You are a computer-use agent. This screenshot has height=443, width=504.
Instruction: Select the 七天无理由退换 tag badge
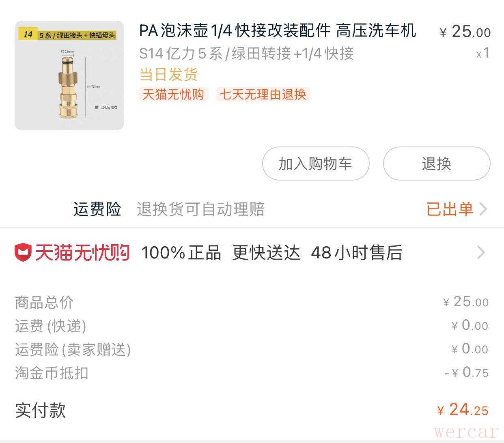coord(263,95)
